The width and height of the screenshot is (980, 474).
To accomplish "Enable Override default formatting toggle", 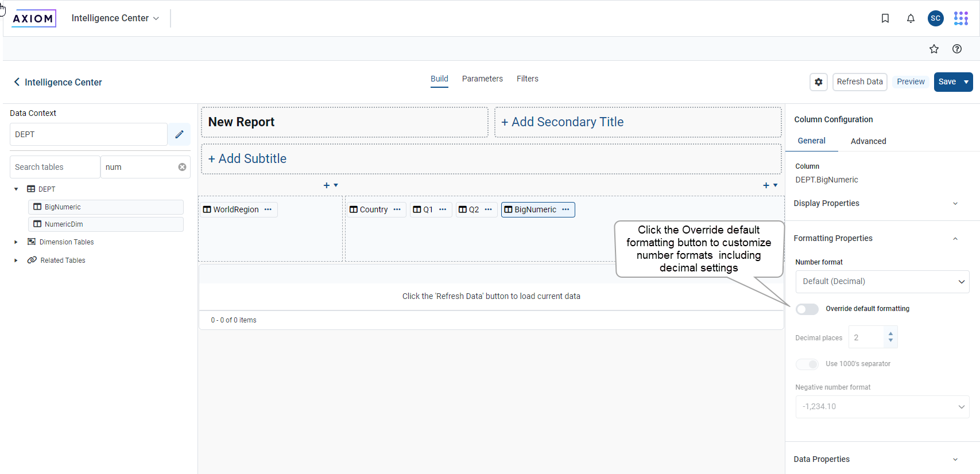I will (807, 309).
